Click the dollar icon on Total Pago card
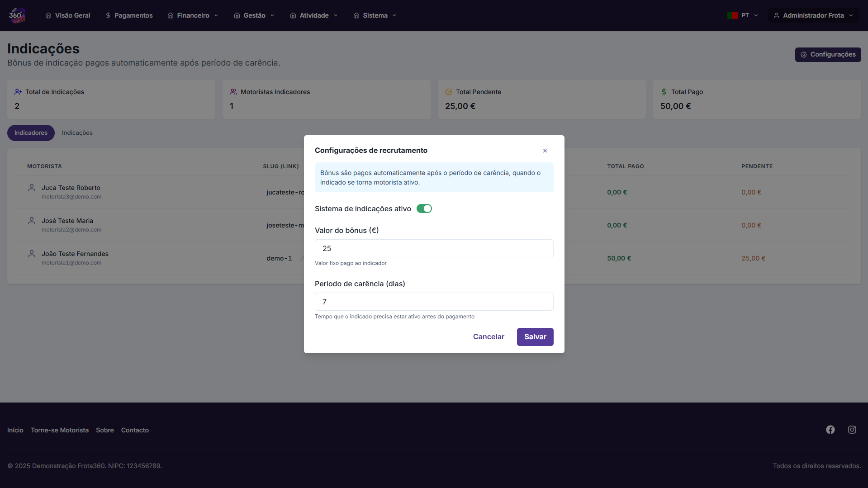Image resolution: width=868 pixels, height=488 pixels. [664, 92]
